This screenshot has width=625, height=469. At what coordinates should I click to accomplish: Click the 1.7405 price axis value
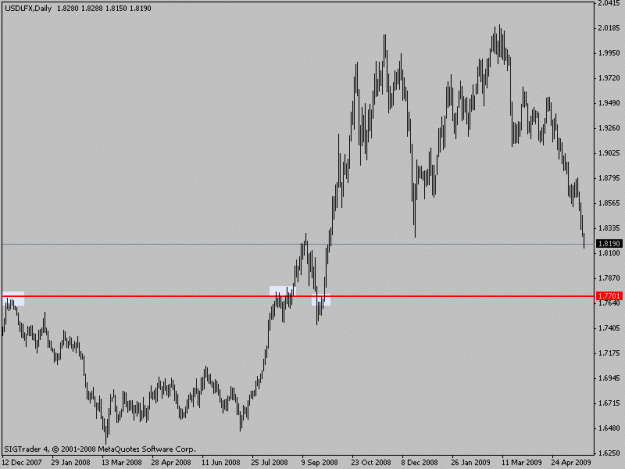pos(609,328)
